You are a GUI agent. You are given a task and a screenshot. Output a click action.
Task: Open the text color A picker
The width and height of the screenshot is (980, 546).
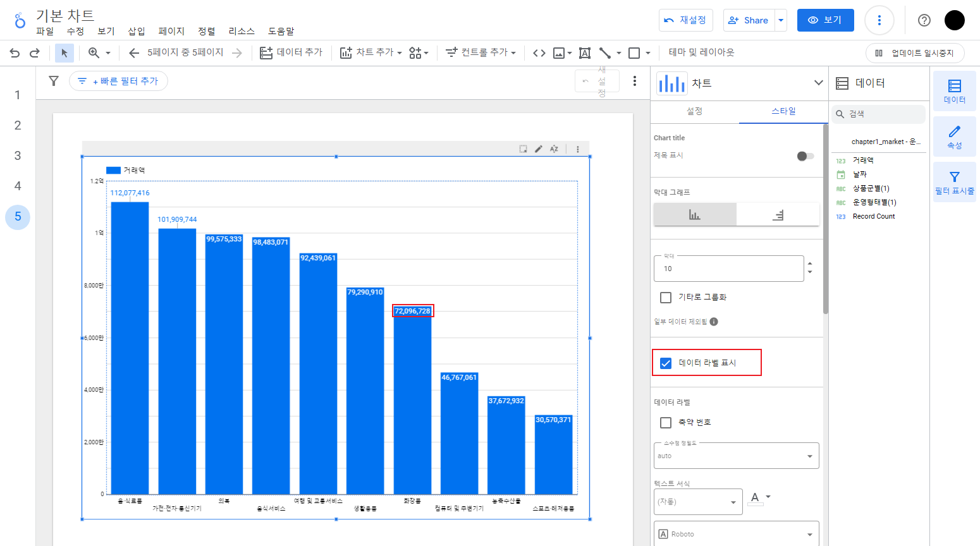tap(759, 498)
